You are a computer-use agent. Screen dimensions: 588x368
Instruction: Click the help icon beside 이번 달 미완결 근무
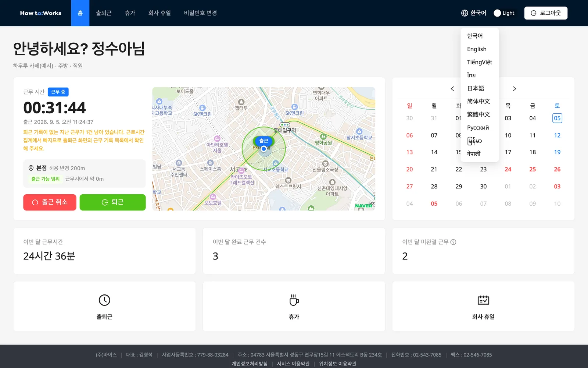(x=453, y=242)
